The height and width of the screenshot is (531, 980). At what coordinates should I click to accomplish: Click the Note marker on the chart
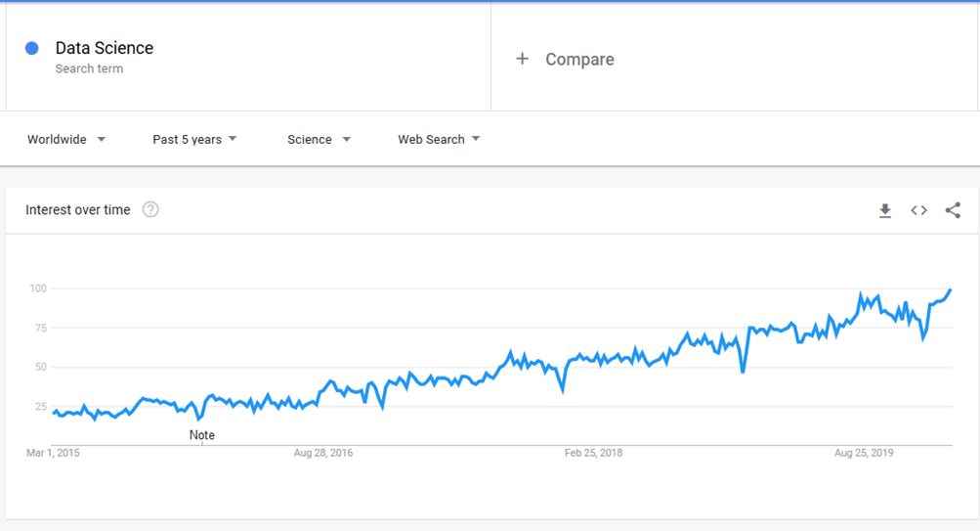click(202, 435)
